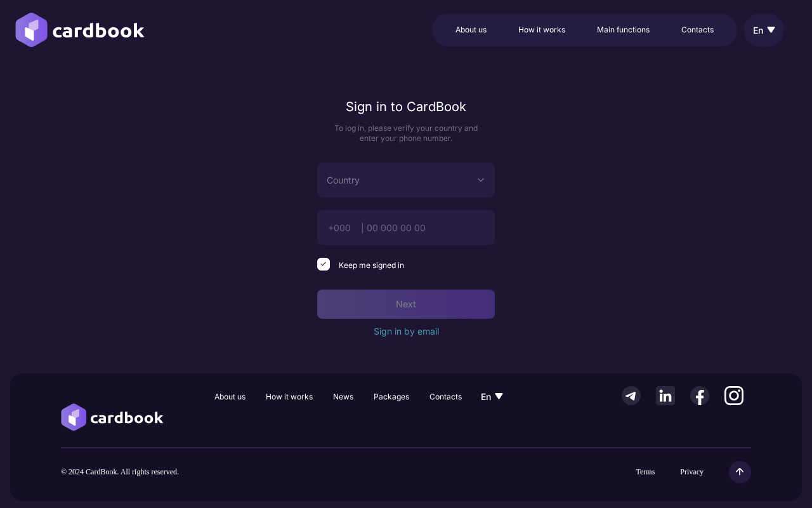Click the Cardbook logo in the header
Viewport: 812px width, 508px height.
pyautogui.click(x=80, y=30)
